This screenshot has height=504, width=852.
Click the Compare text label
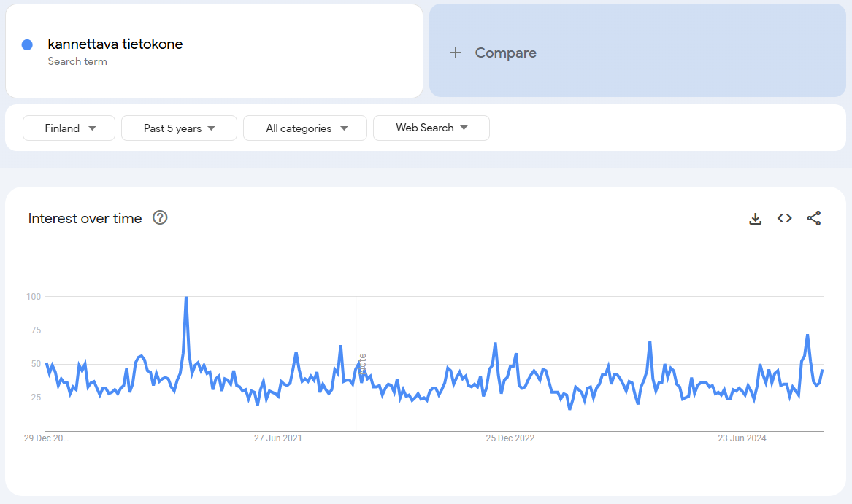click(x=505, y=53)
